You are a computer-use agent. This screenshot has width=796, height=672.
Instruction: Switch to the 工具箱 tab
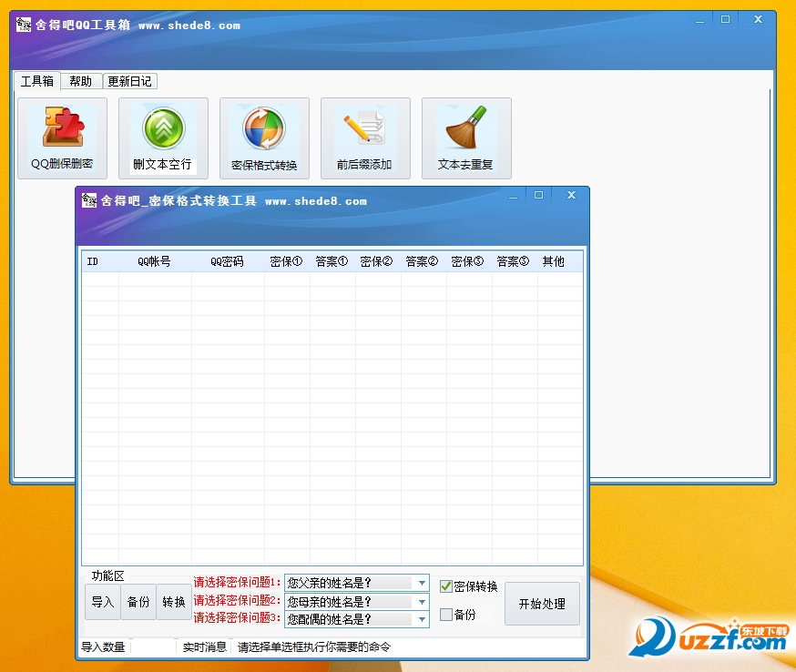[37, 81]
